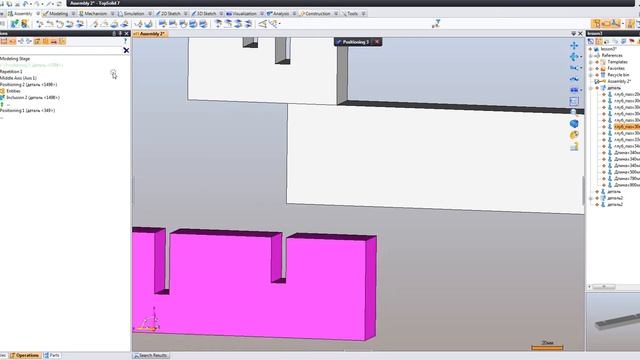The height and width of the screenshot is (360, 640).
Task: Click the magnifier zoom icon in view toolbar
Action: click(574, 112)
